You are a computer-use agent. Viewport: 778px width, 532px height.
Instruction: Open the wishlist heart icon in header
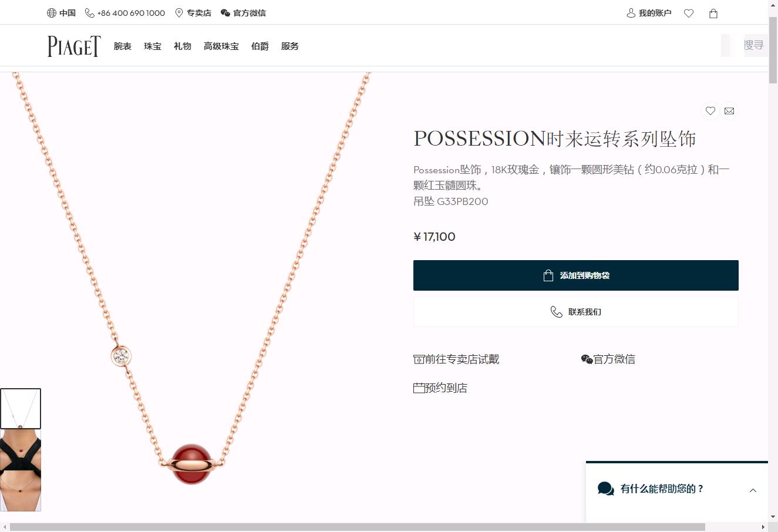coord(689,13)
